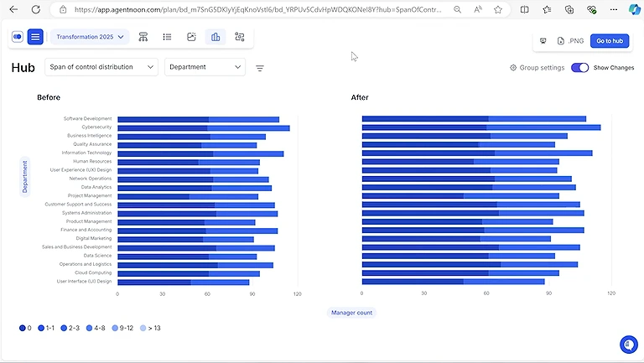Click Sales and Business Development label
Screen dimensions: 644x363
coord(77,246)
